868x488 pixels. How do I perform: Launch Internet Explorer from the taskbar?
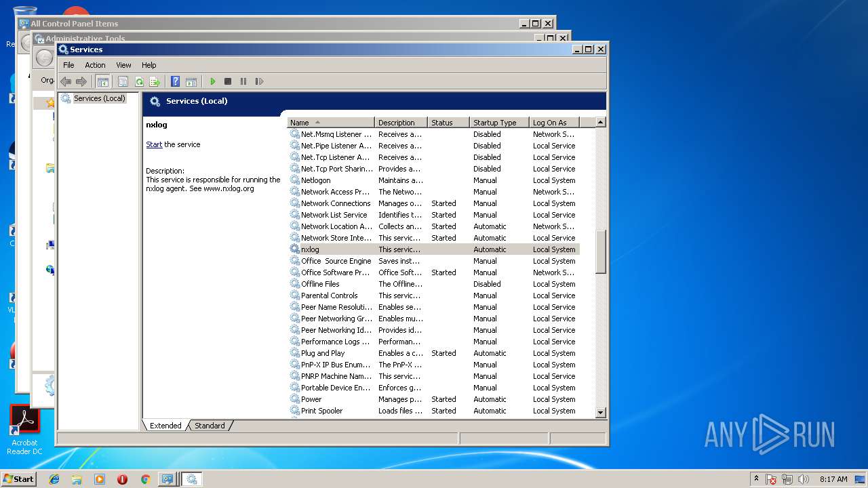point(54,479)
